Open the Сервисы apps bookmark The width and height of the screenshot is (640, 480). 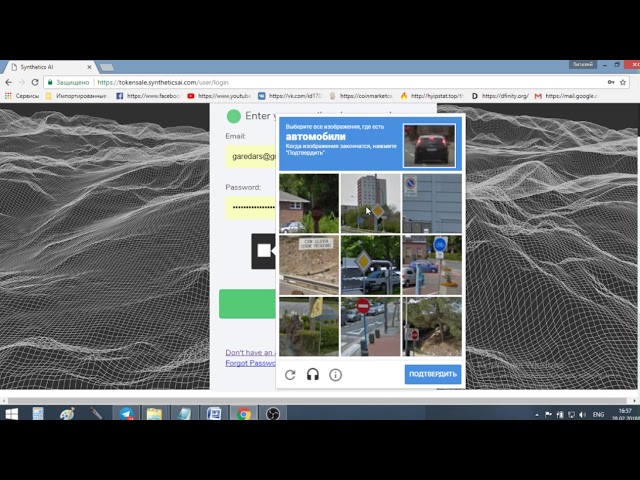click(x=22, y=96)
